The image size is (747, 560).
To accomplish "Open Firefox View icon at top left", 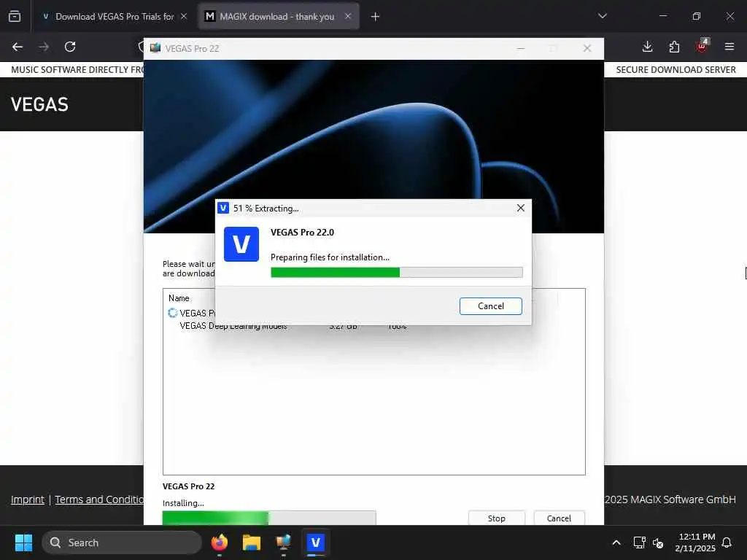I will pos(15,17).
